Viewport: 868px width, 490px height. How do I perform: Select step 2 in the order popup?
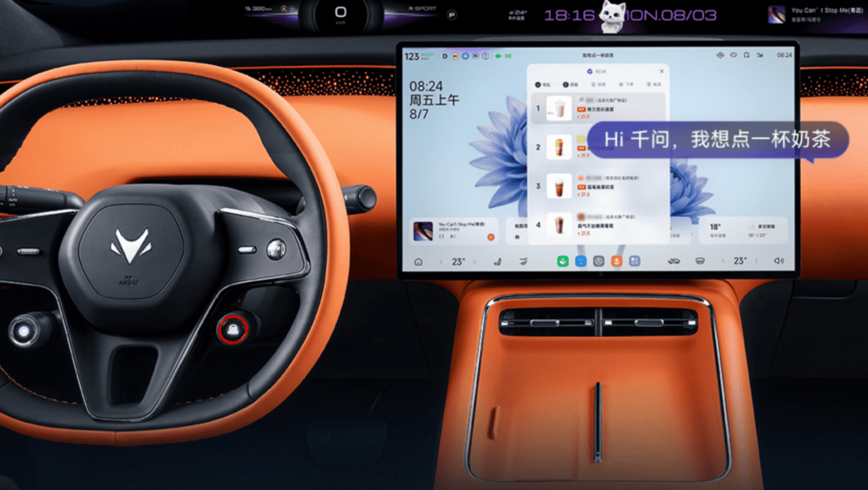click(570, 84)
